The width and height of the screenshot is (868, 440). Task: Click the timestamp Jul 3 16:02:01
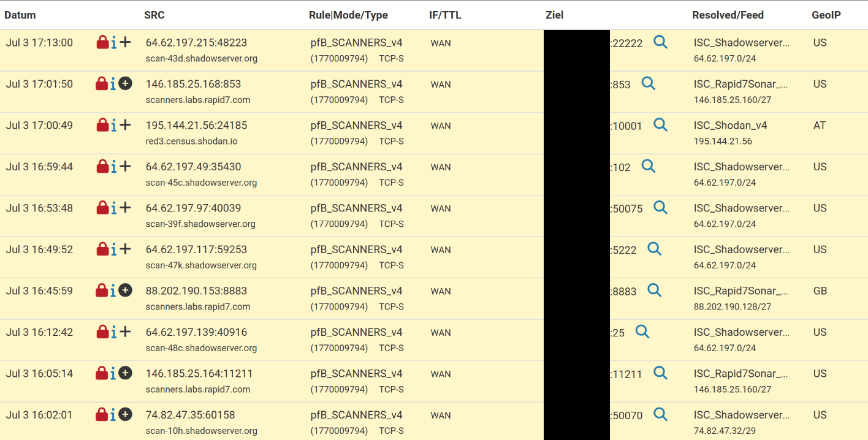click(39, 415)
